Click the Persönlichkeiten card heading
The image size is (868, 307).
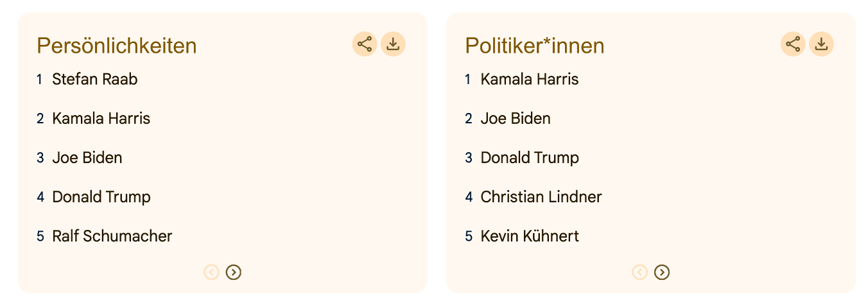(117, 46)
